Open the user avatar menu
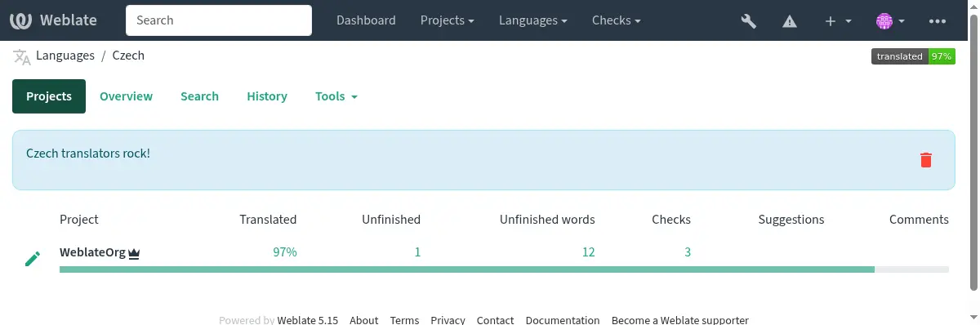The width and height of the screenshot is (980, 325). pos(890,21)
